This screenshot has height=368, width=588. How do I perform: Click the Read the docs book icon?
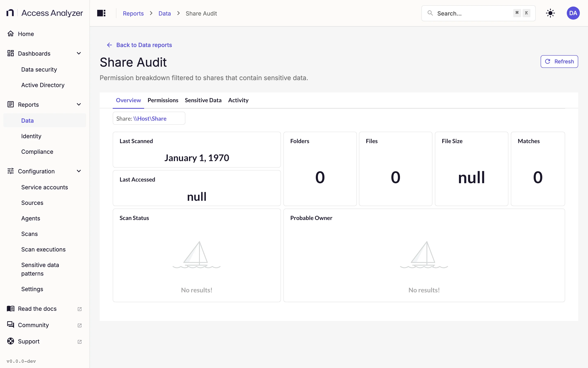coord(10,309)
